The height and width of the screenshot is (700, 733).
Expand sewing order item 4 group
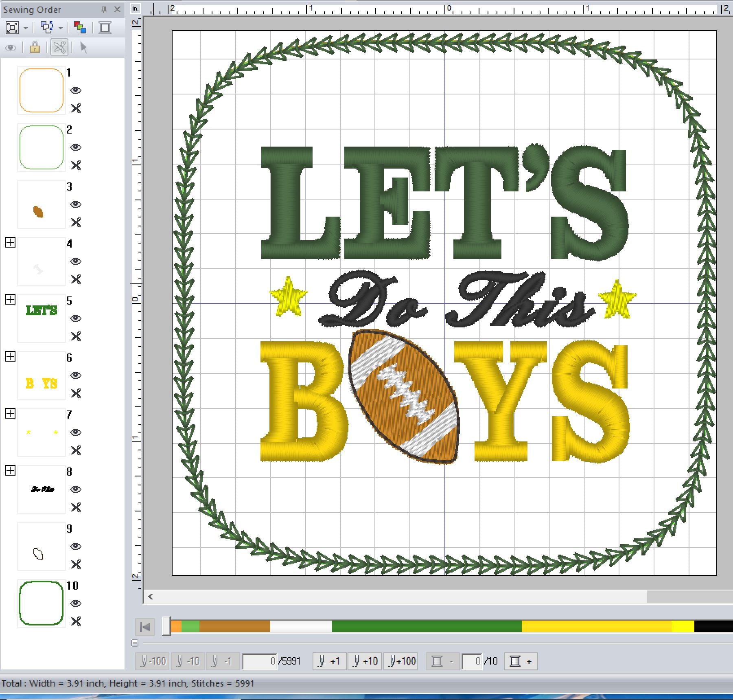pos(10,243)
